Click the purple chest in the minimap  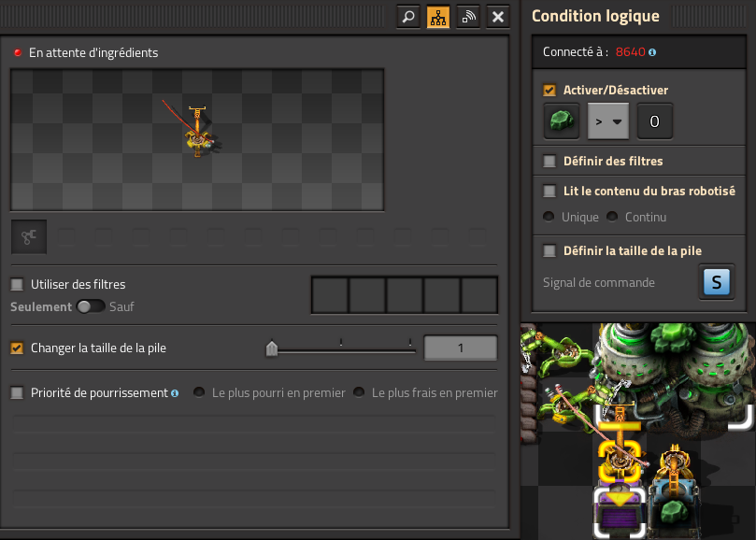(619, 511)
